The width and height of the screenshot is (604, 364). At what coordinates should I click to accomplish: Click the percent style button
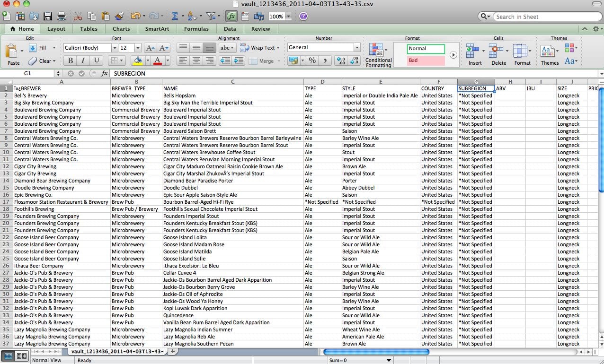(x=312, y=61)
